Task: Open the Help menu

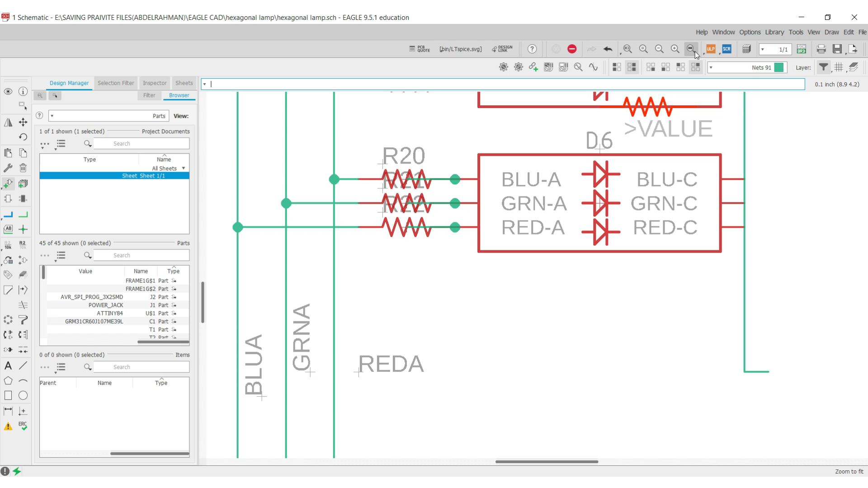Action: tap(702, 32)
